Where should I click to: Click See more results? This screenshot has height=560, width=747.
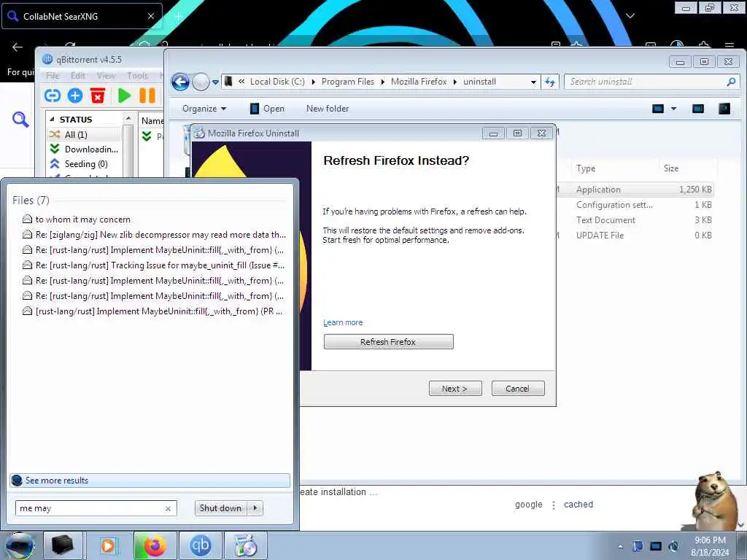coord(150,481)
